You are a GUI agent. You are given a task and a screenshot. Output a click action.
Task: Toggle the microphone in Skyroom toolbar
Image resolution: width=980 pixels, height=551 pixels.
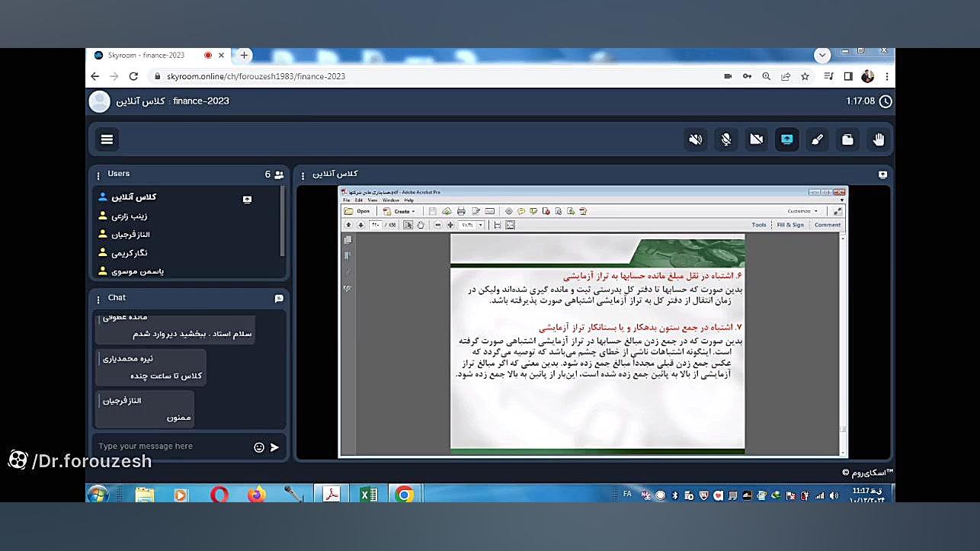pyautogui.click(x=725, y=139)
